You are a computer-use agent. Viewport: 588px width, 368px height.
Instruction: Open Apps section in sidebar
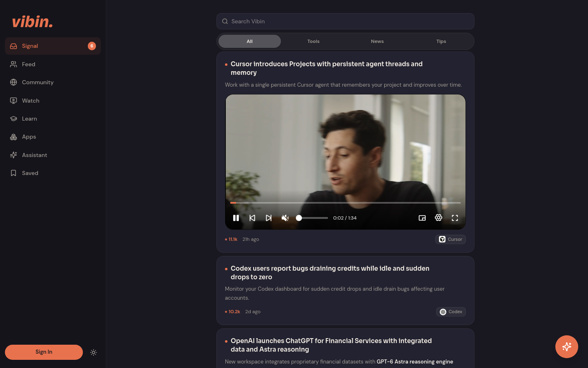pos(53,137)
